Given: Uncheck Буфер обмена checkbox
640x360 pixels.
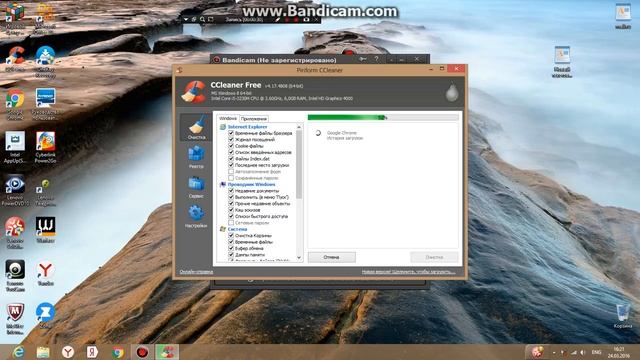Looking at the screenshot, I should click(231, 248).
